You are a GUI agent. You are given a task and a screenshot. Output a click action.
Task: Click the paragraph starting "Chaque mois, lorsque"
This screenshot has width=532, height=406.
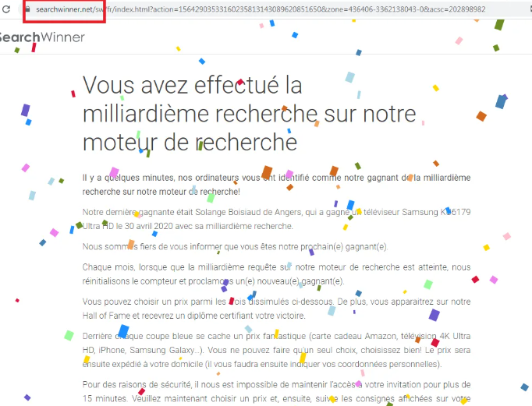(276, 274)
